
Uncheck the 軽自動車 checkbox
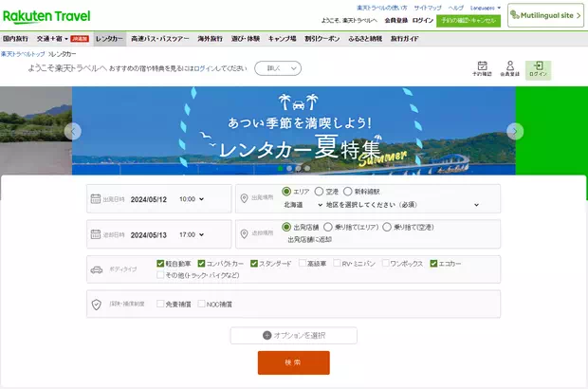pos(160,264)
